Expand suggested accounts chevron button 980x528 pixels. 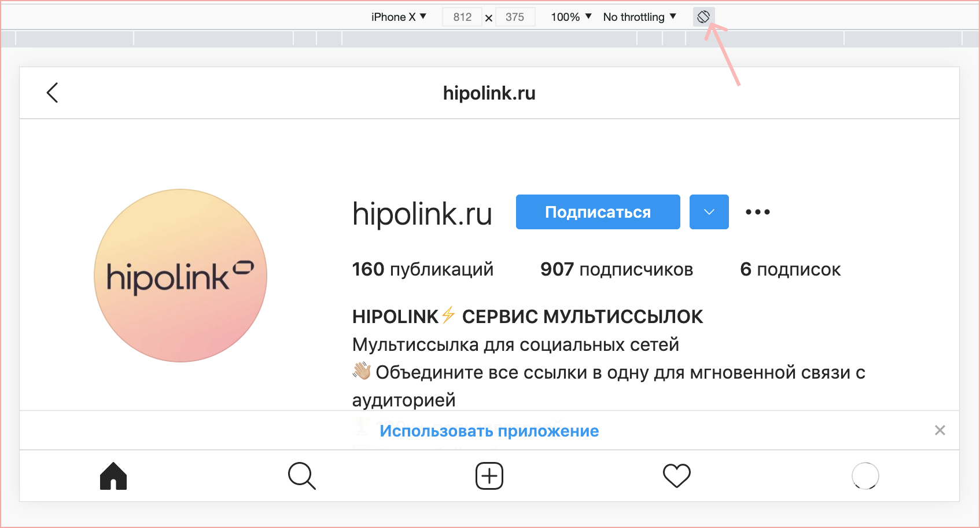[x=709, y=212]
